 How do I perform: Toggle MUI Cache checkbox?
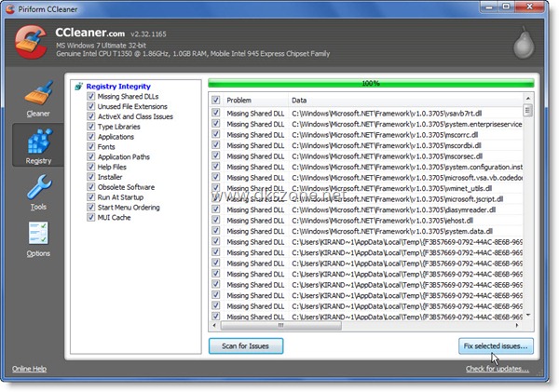click(91, 217)
